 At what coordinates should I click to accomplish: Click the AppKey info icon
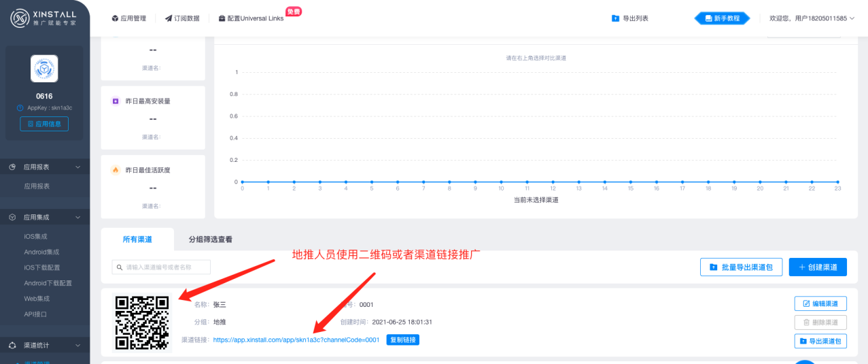[20, 107]
